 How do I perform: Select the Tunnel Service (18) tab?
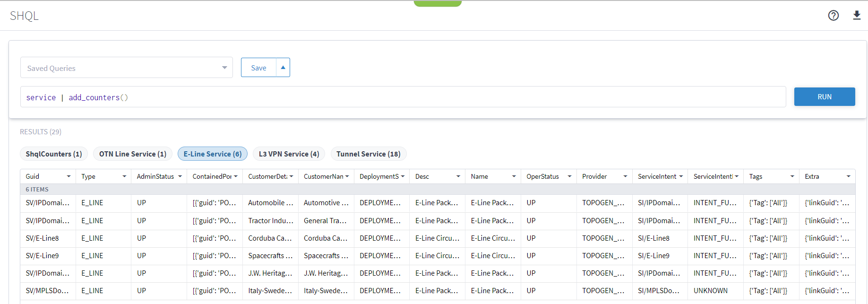[369, 154]
